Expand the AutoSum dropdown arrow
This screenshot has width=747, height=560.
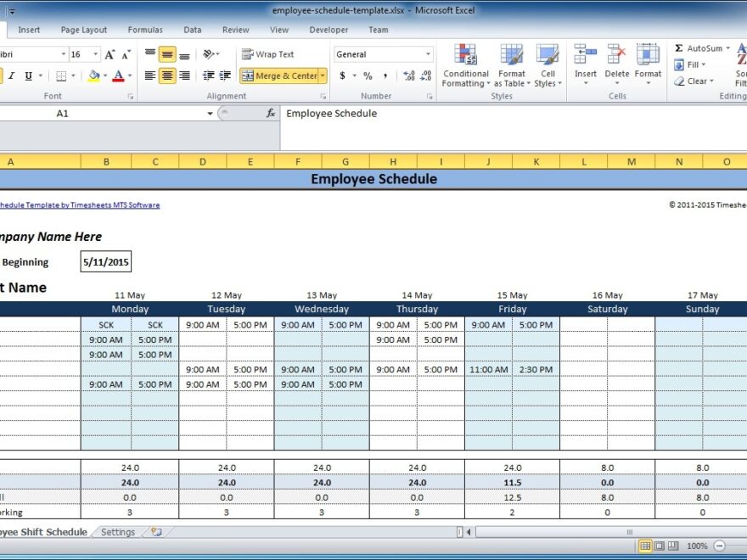click(x=728, y=48)
